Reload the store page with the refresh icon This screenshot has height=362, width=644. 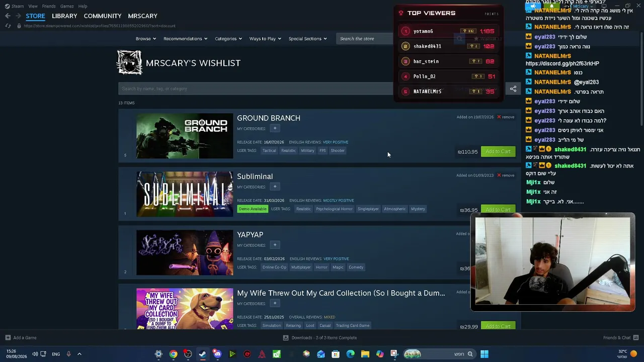[8, 26]
